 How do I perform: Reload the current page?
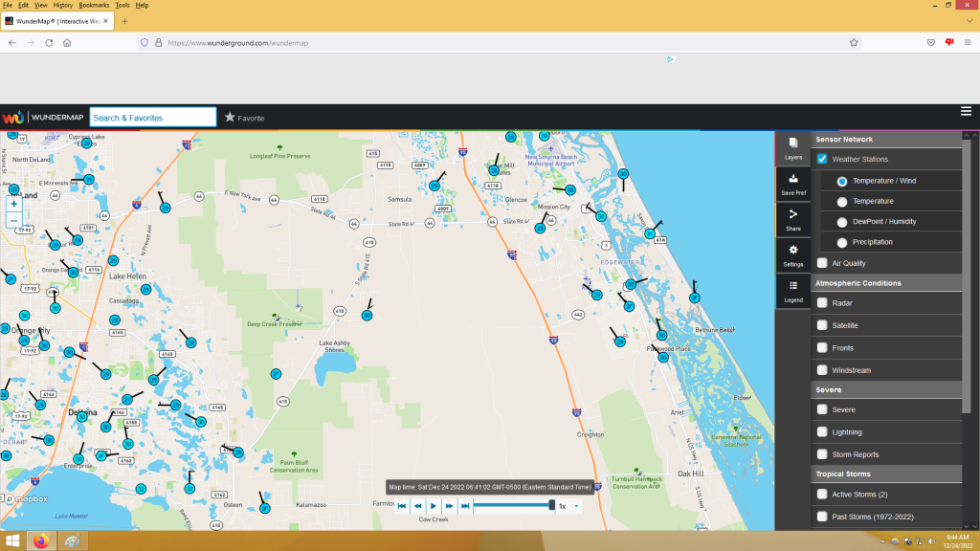click(x=49, y=42)
